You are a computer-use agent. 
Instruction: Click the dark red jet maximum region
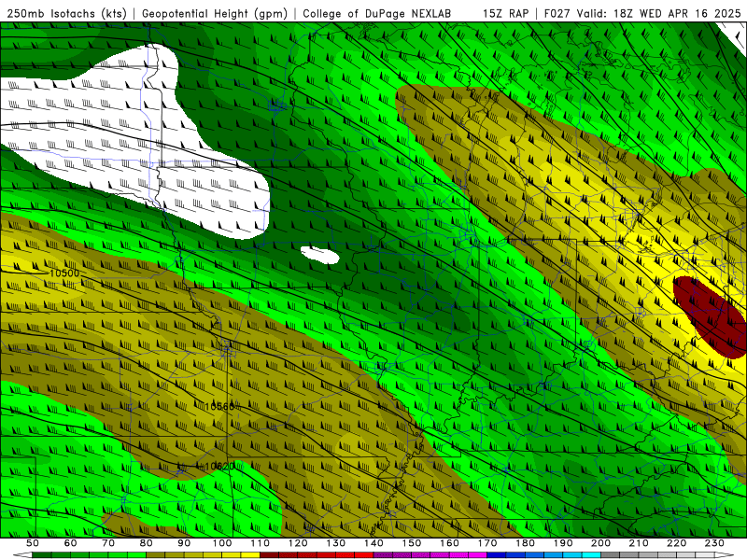point(711,317)
